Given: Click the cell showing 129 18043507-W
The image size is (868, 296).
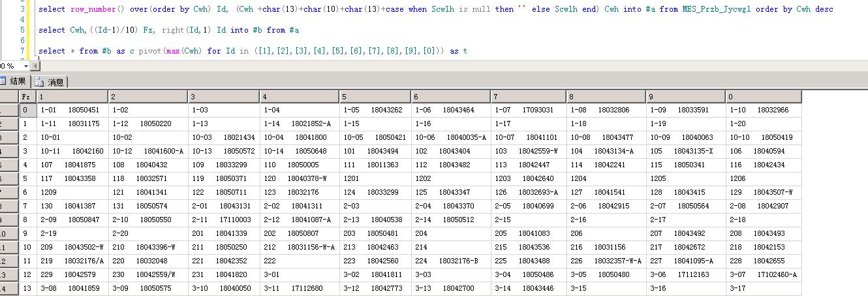Looking at the screenshot, I should 763,192.
